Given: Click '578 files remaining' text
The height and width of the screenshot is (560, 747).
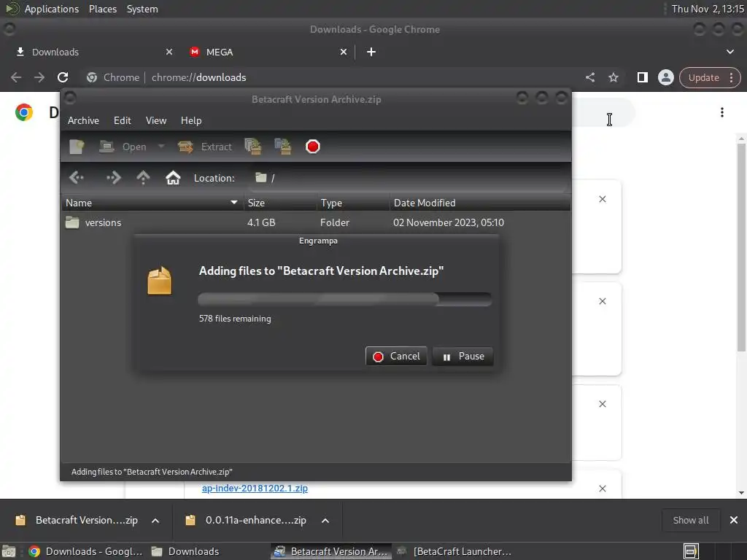Looking at the screenshot, I should coord(235,319).
